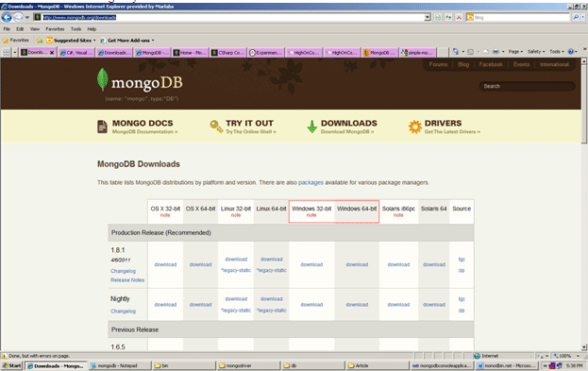Image resolution: width=588 pixels, height=371 pixels.
Task: Switch to the Home - Mo... tab
Action: [190, 53]
